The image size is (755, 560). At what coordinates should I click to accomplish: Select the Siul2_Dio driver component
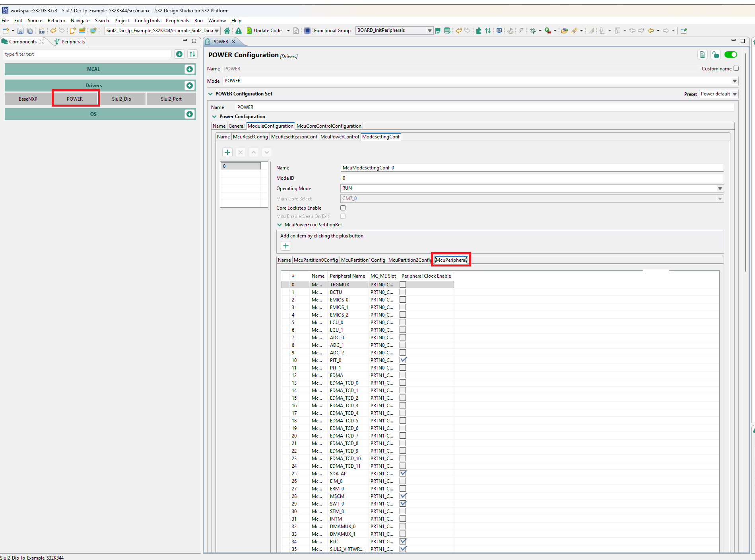click(x=122, y=99)
